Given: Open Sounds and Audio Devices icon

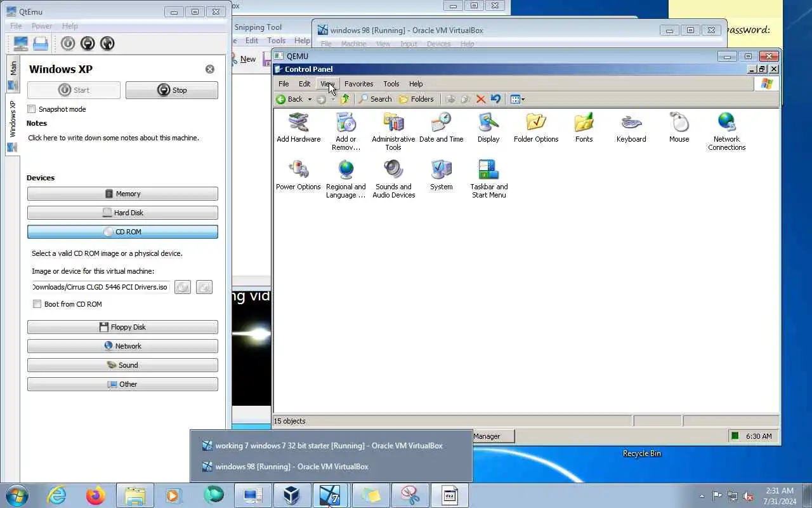Looking at the screenshot, I should [x=393, y=179].
